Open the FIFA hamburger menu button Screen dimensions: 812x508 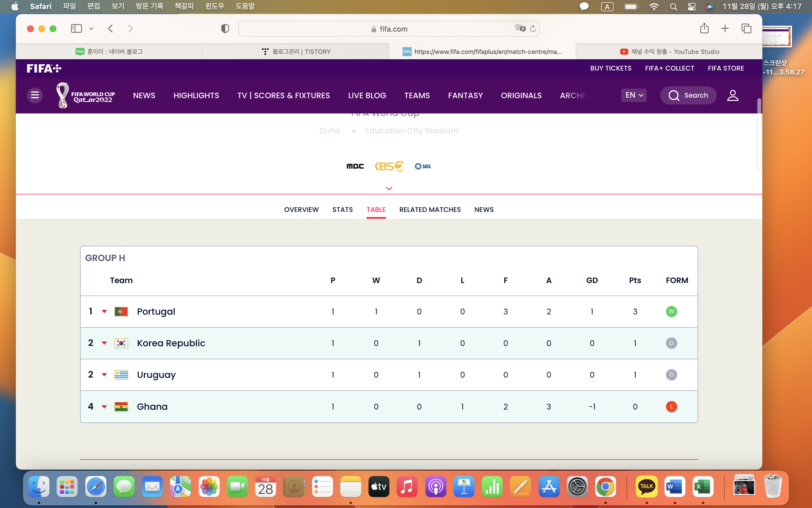click(35, 95)
